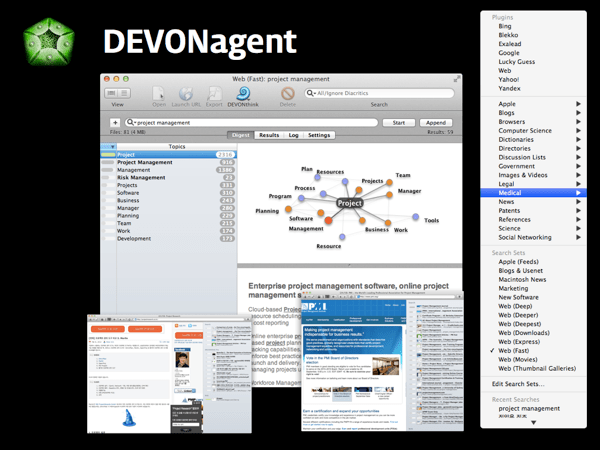The height and width of the screenshot is (450, 600).
Task: Click the Delete toolbar icon
Action: pos(287,92)
